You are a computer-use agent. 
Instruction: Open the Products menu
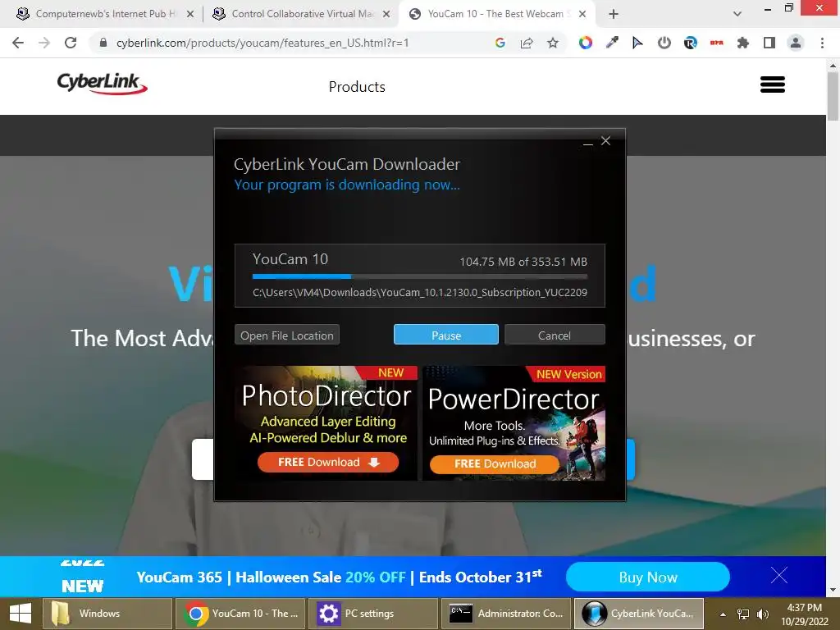[x=357, y=87]
